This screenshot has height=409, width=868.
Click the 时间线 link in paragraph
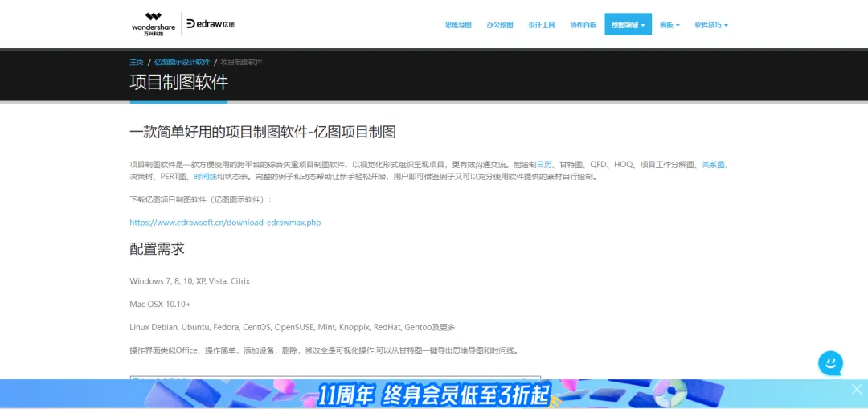coord(205,177)
